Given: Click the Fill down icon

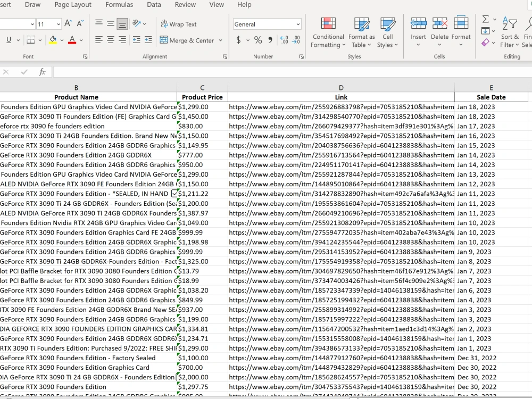Looking at the screenshot, I should 485,31.
